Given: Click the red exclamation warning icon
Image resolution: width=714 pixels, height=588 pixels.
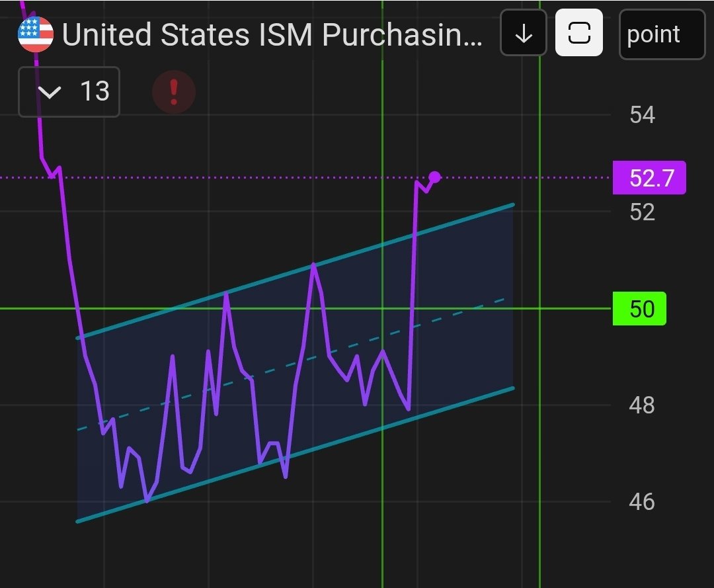Looking at the screenshot, I should click(173, 91).
